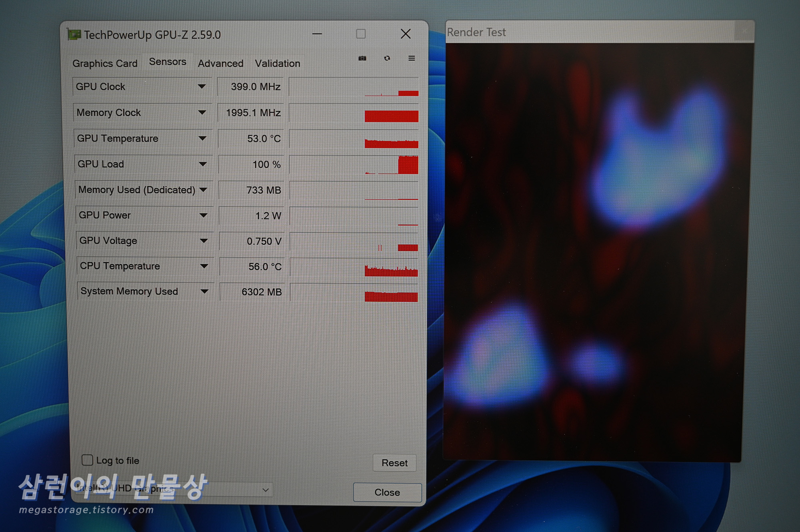The height and width of the screenshot is (532, 800).
Task: Enable the Log to file checkbox
Action: (x=87, y=460)
